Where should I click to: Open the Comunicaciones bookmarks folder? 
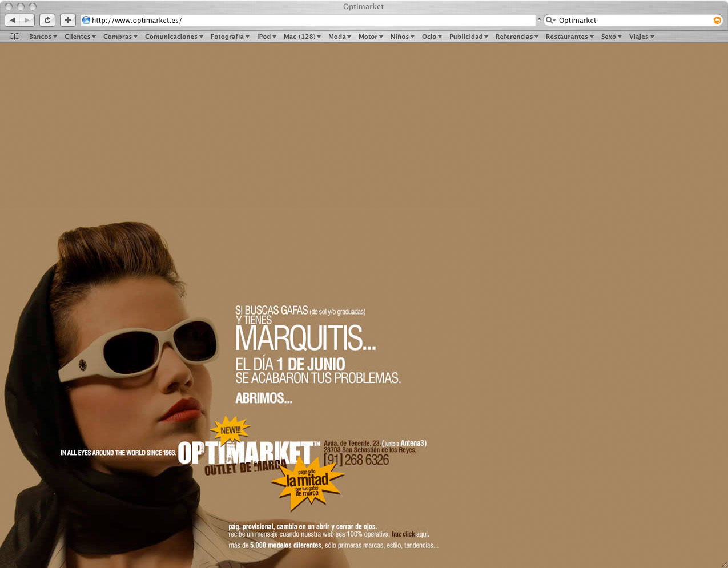click(174, 37)
